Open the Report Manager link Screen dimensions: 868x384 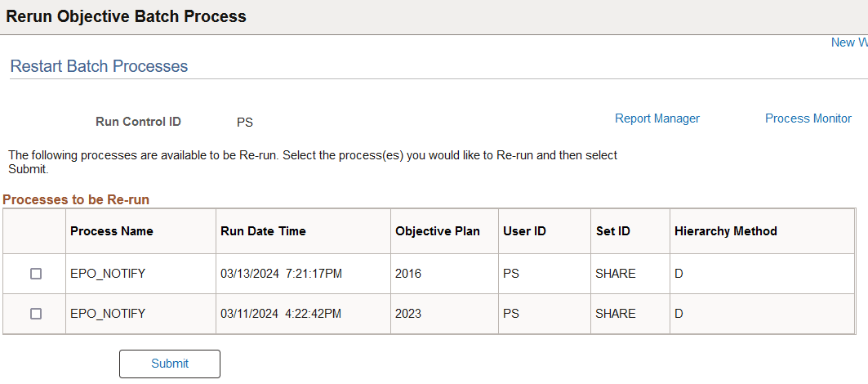(x=657, y=118)
